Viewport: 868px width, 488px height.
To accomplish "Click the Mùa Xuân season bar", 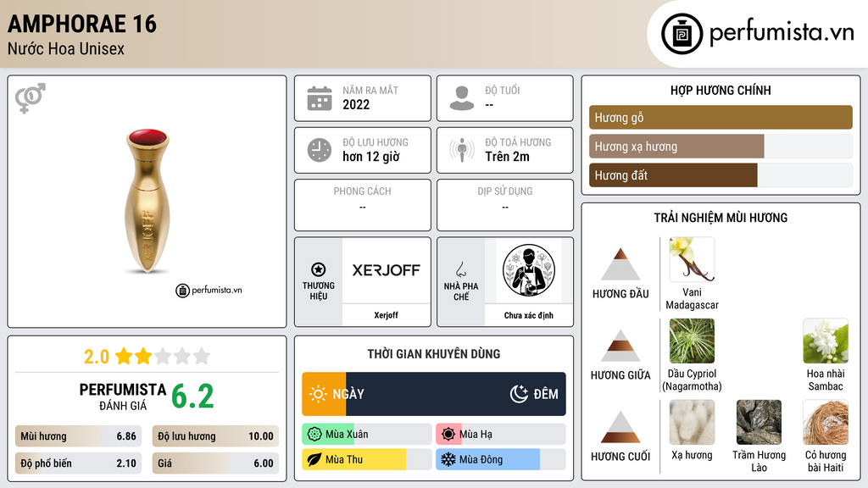I will 367,435.
